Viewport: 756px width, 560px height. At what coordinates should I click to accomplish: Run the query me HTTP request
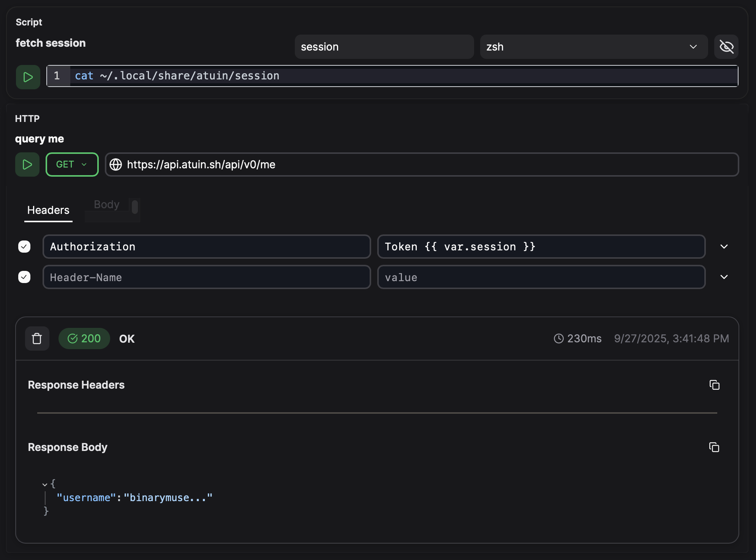[x=27, y=165]
